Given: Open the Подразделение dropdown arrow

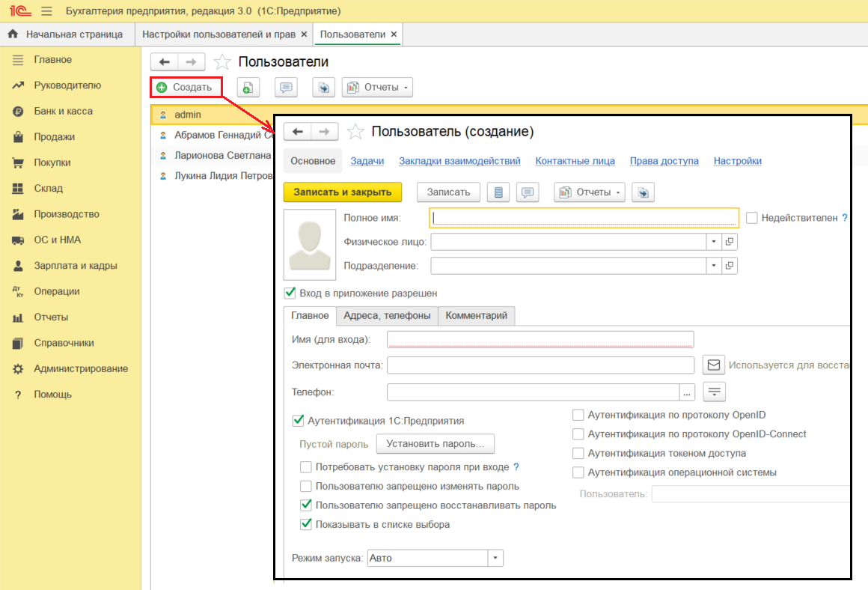Looking at the screenshot, I should point(713,266).
